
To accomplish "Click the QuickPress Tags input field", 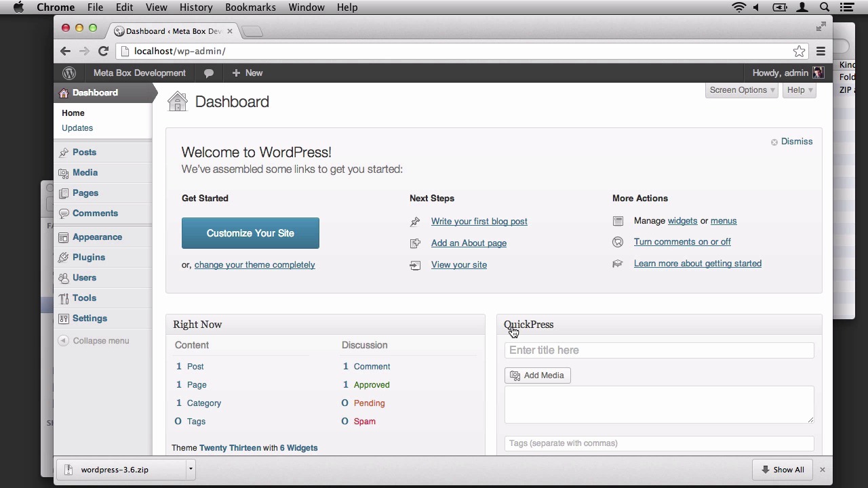I will (659, 443).
